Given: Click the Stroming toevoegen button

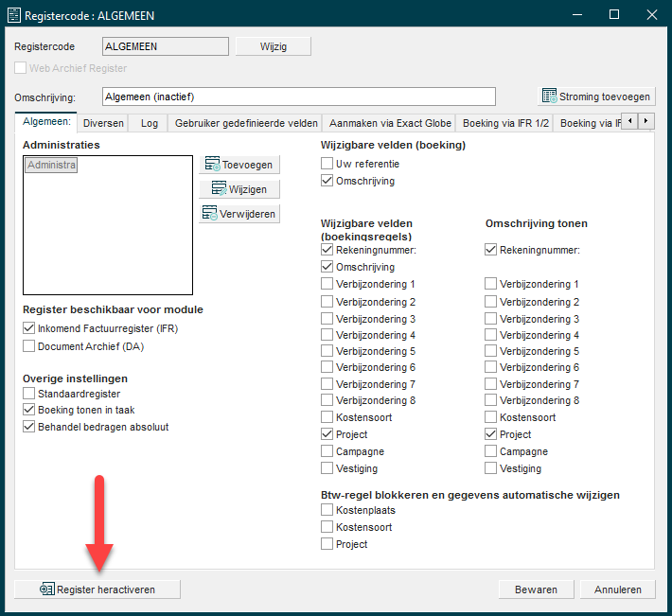Looking at the screenshot, I should 596,97.
